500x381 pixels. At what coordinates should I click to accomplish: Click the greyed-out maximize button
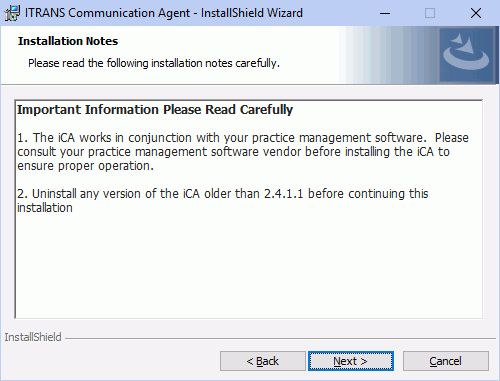pos(430,13)
